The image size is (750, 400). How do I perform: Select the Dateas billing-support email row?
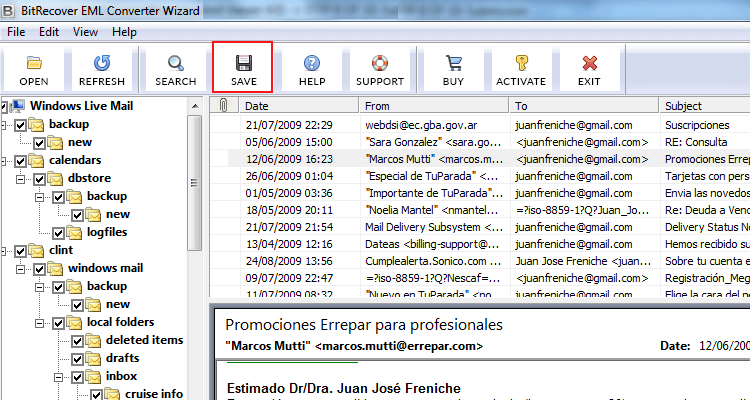coord(480,244)
